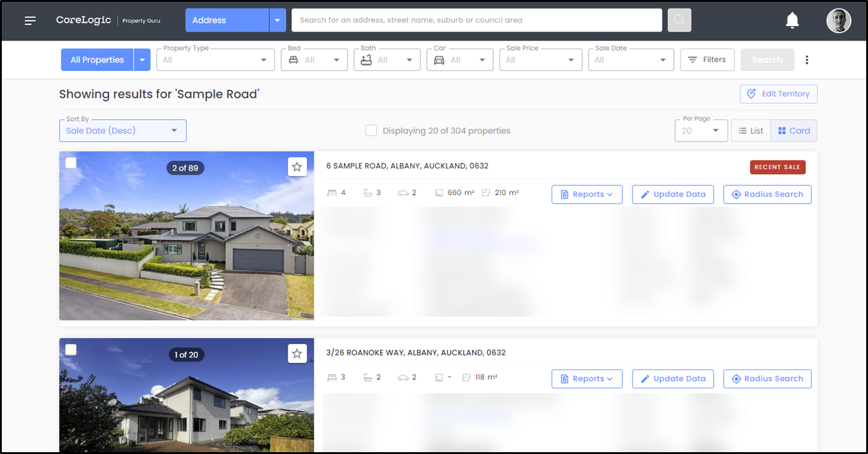Viewport: 868px width, 454px height.
Task: Open Reports menu for 3/26 Roanoke Way
Action: [587, 379]
